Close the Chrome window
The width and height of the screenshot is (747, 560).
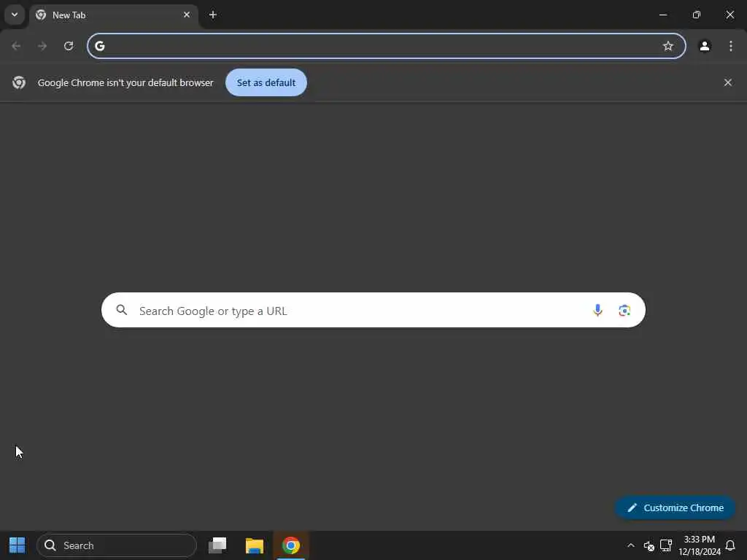729,15
